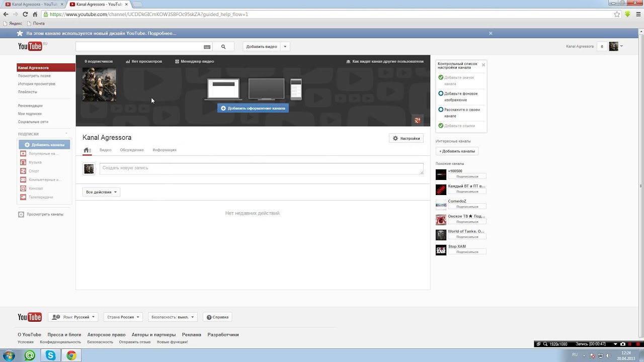Open the account avatar in top right
This screenshot has height=362, width=644.
(613, 46)
